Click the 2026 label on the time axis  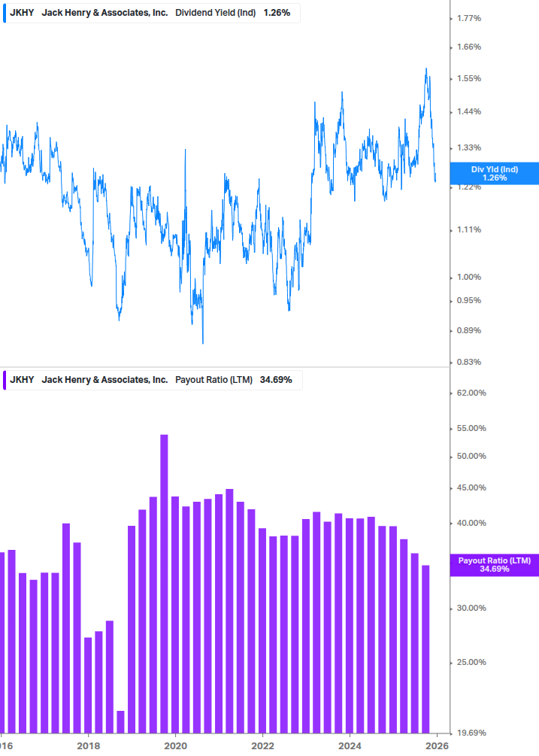coord(437,745)
